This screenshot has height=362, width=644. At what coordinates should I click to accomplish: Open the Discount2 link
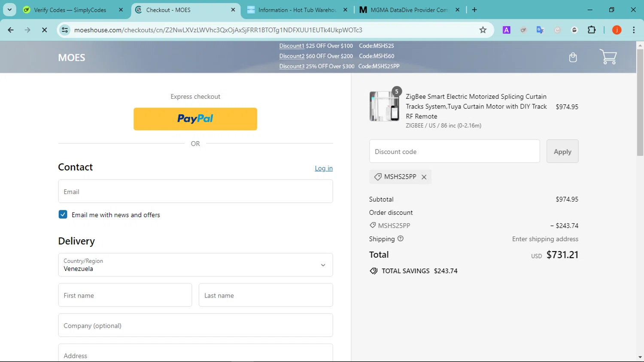click(x=292, y=56)
